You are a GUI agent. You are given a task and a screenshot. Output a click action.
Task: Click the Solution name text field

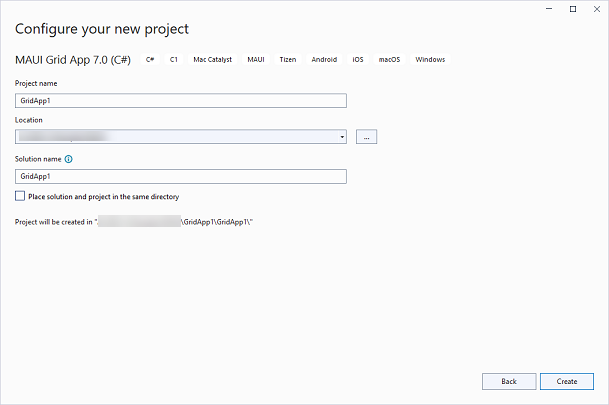pyautogui.click(x=180, y=176)
